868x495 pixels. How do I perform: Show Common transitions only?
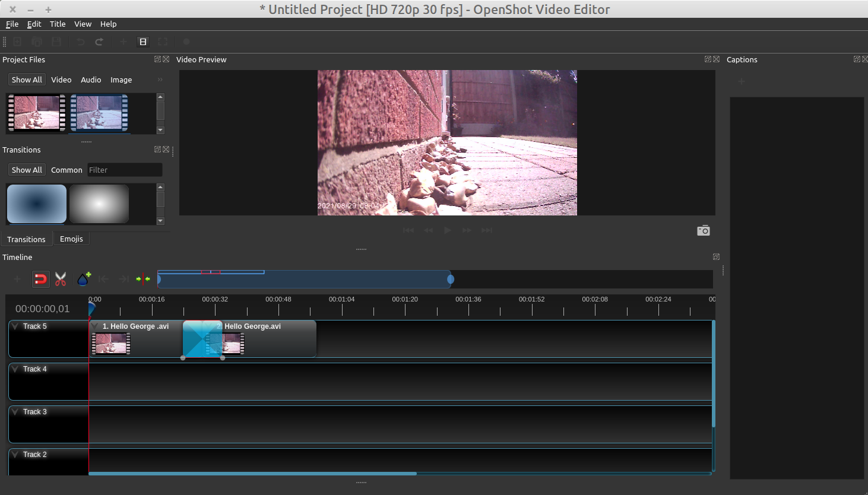coord(66,170)
